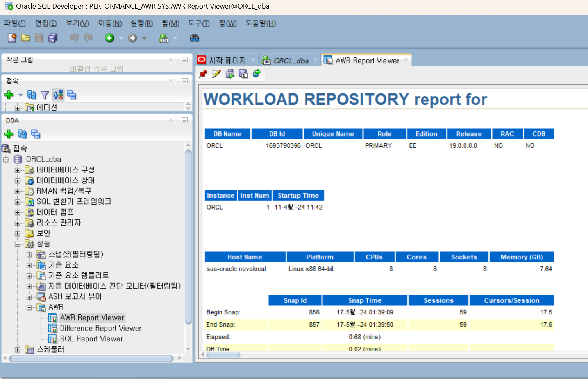588x379 pixels.
Task: Click the New file toolbar icon
Action: 12,38
